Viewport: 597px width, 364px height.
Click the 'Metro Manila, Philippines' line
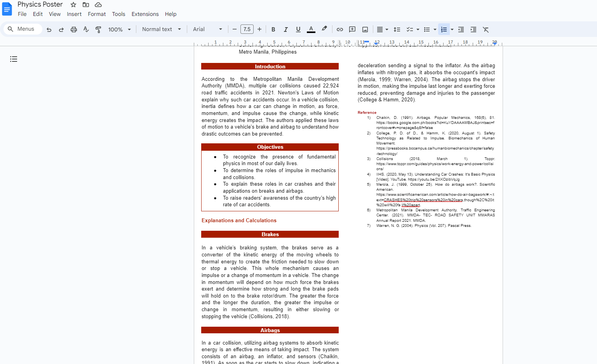[268, 52]
